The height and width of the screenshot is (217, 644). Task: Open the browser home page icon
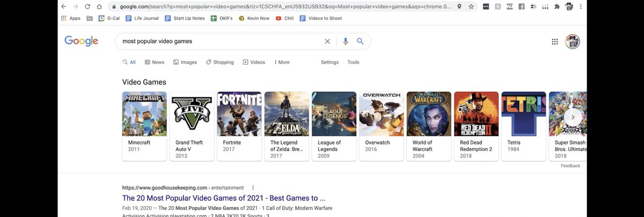coord(99,6)
